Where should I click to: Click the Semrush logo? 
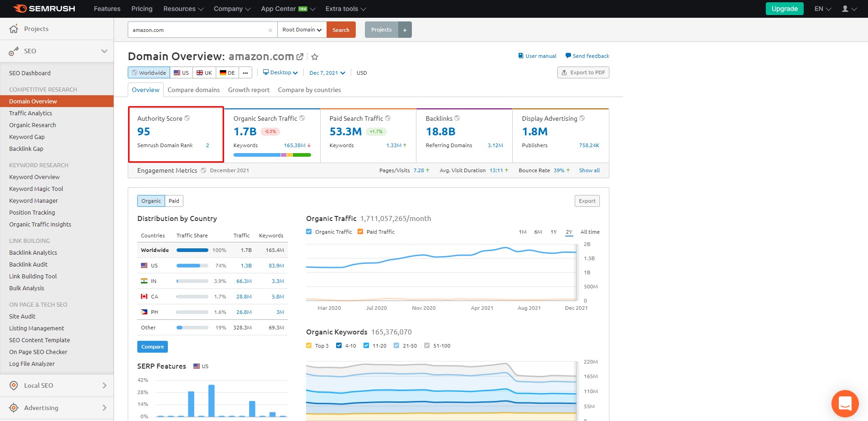(x=44, y=9)
